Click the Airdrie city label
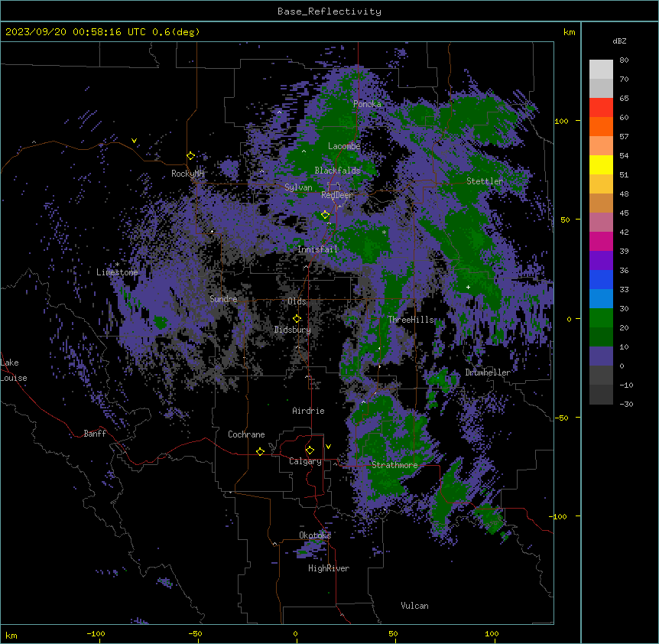659x644 pixels. [x=309, y=411]
